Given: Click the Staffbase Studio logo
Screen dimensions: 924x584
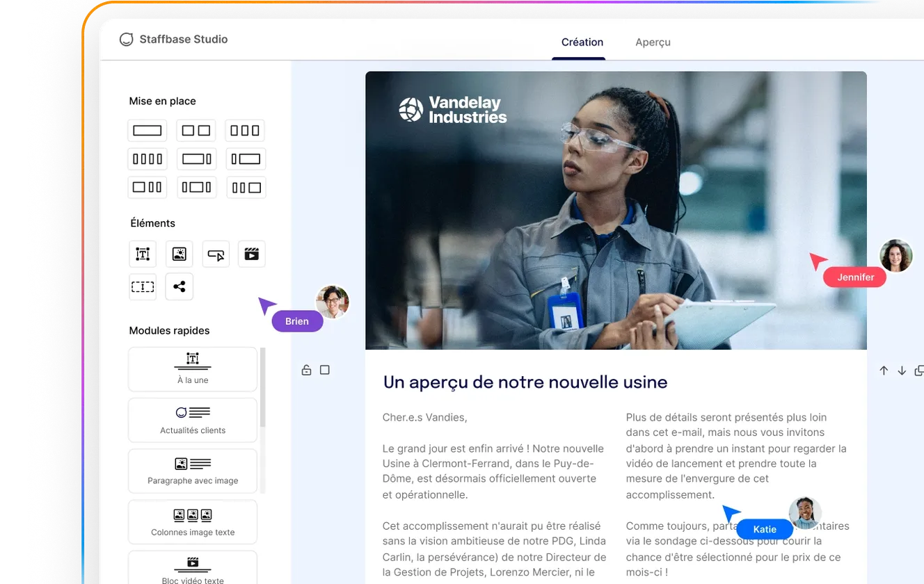Looking at the screenshot, I should click(x=174, y=39).
